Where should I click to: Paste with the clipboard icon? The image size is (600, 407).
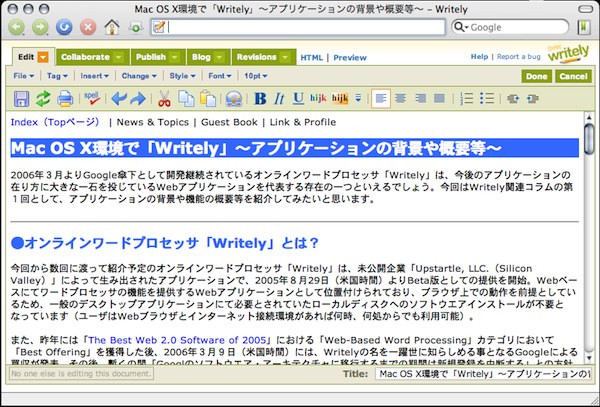[x=208, y=99]
